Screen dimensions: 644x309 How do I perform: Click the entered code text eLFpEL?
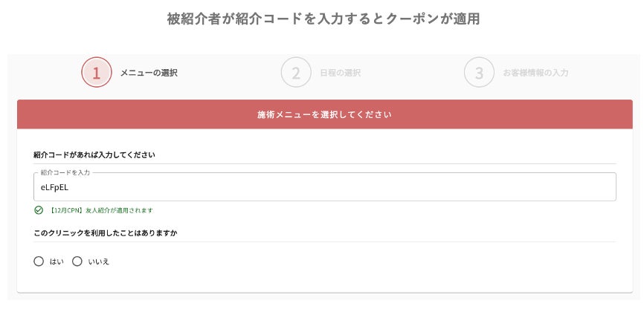point(55,187)
